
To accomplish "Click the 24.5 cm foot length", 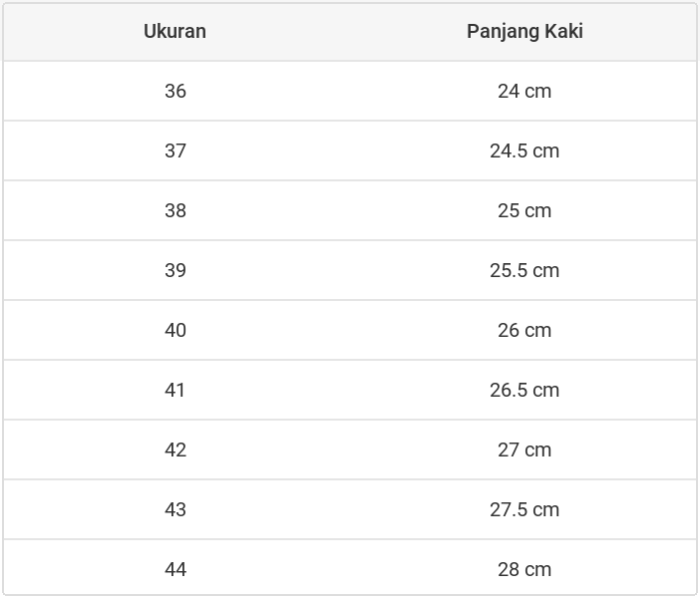I will pos(525,150).
